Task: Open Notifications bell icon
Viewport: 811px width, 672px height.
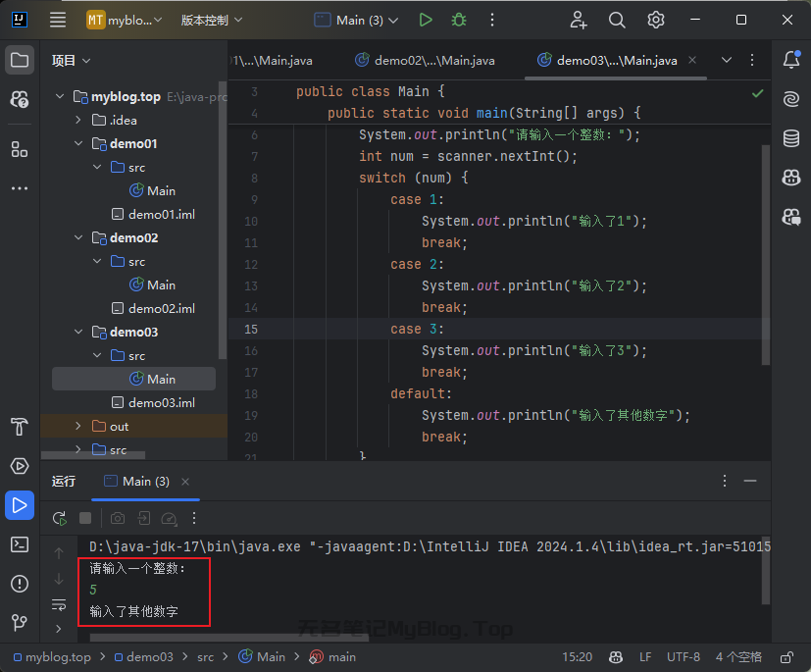Action: [x=791, y=60]
